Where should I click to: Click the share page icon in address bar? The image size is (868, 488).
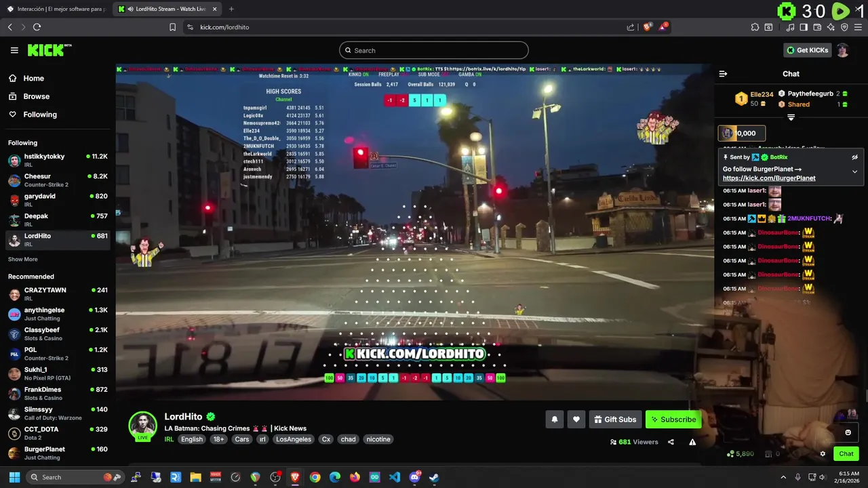(x=631, y=27)
